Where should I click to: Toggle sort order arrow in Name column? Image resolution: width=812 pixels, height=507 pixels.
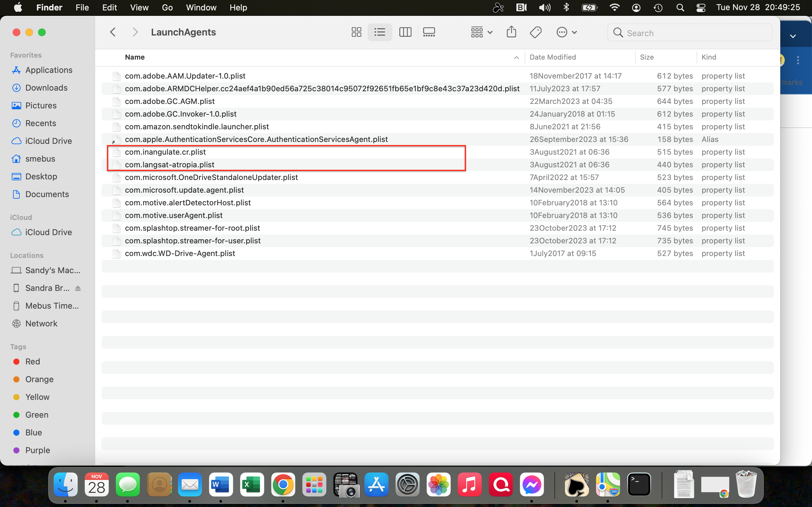516,58
